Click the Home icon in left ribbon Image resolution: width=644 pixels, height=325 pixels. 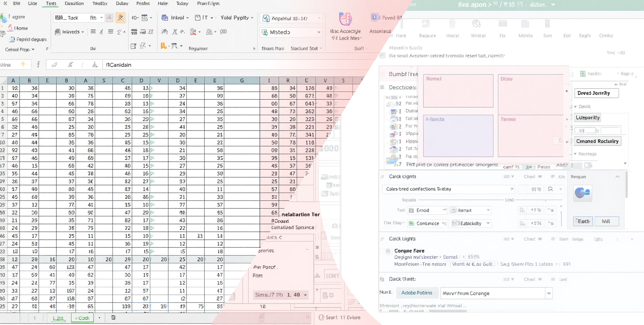[11, 28]
